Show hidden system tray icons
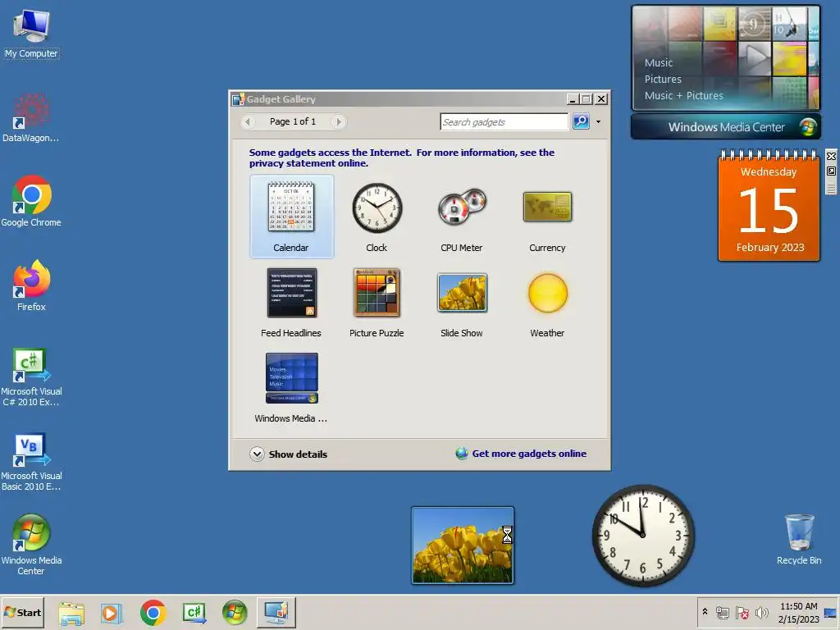The width and height of the screenshot is (840, 630). click(x=705, y=612)
